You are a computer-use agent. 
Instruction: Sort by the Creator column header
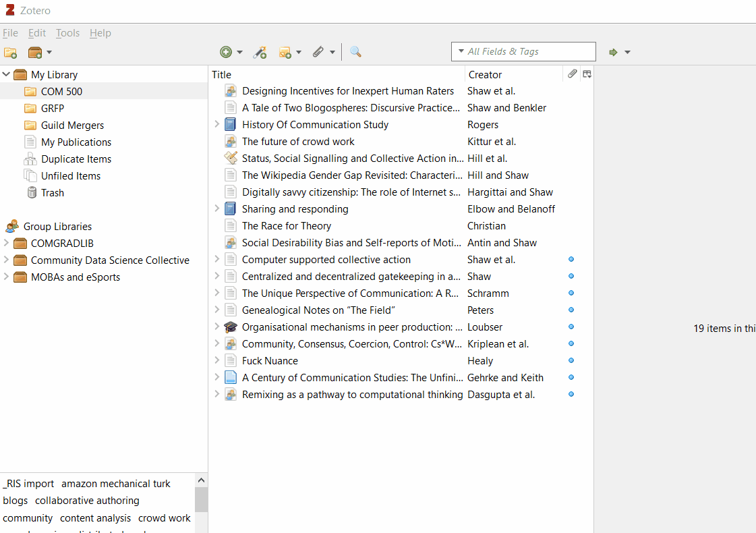514,74
